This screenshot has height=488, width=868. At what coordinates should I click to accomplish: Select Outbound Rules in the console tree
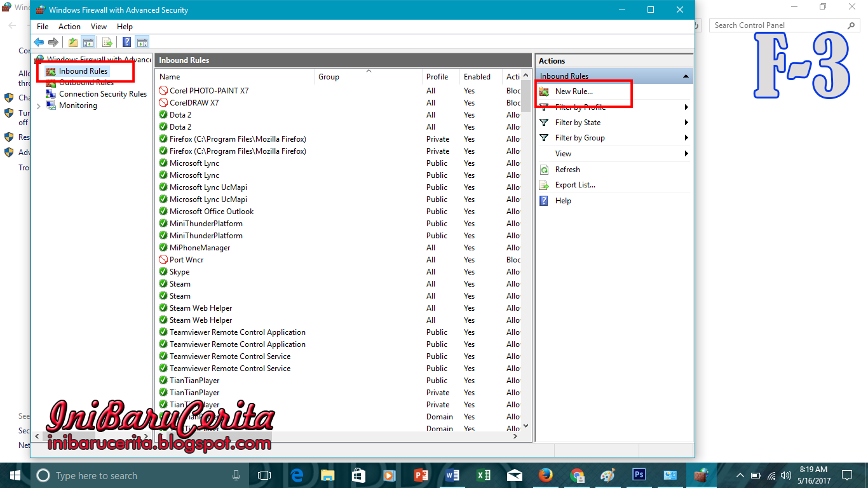tap(86, 83)
